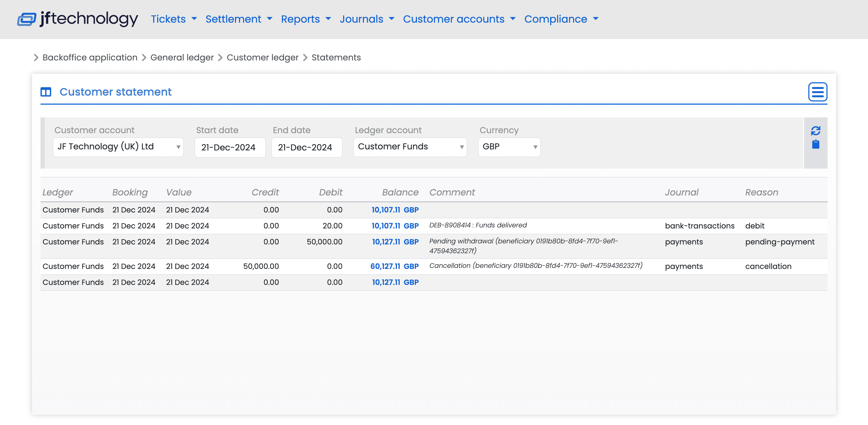Image resolution: width=868 pixels, height=425 pixels.
Task: Expand the Customer account dropdown
Action: [x=118, y=147]
